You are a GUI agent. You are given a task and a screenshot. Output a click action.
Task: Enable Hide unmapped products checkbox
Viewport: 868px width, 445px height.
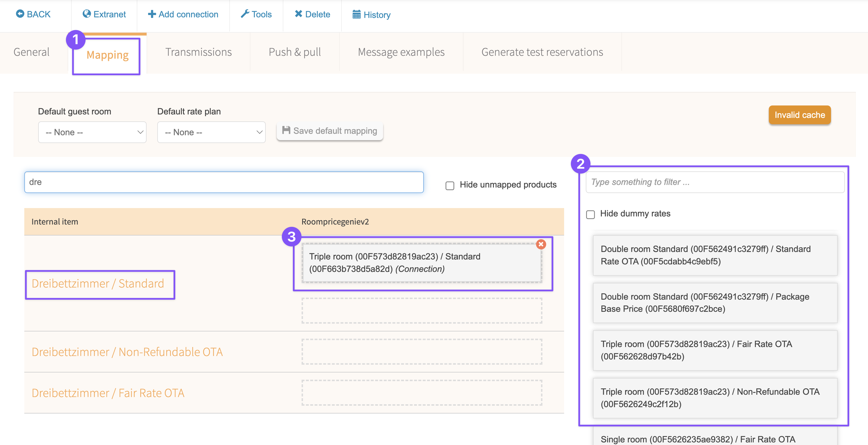(x=450, y=186)
